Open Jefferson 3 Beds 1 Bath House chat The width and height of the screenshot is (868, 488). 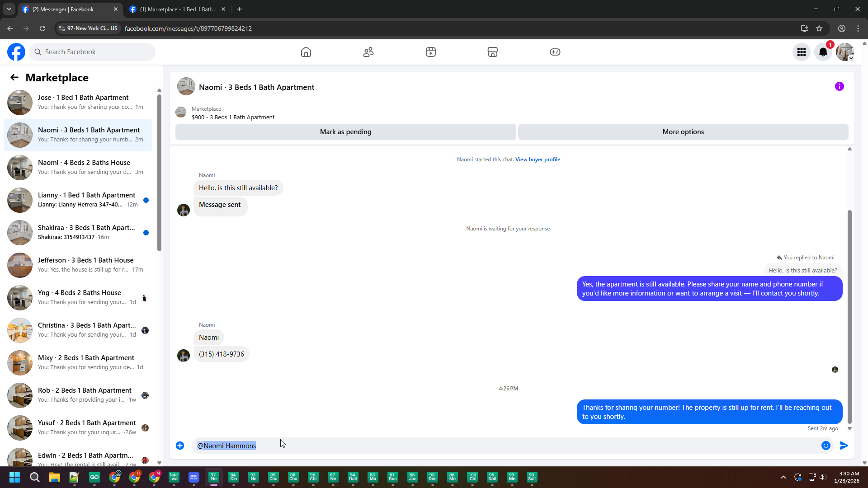coord(78,265)
